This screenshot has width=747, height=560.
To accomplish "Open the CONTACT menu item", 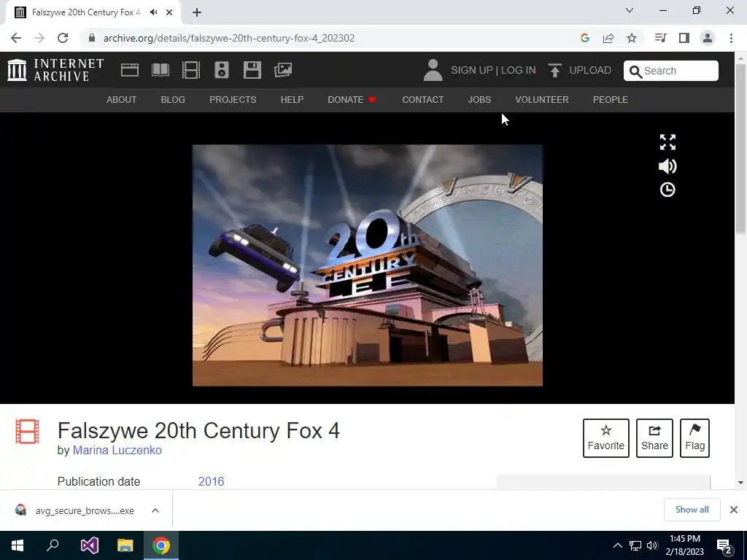I will click(x=422, y=99).
